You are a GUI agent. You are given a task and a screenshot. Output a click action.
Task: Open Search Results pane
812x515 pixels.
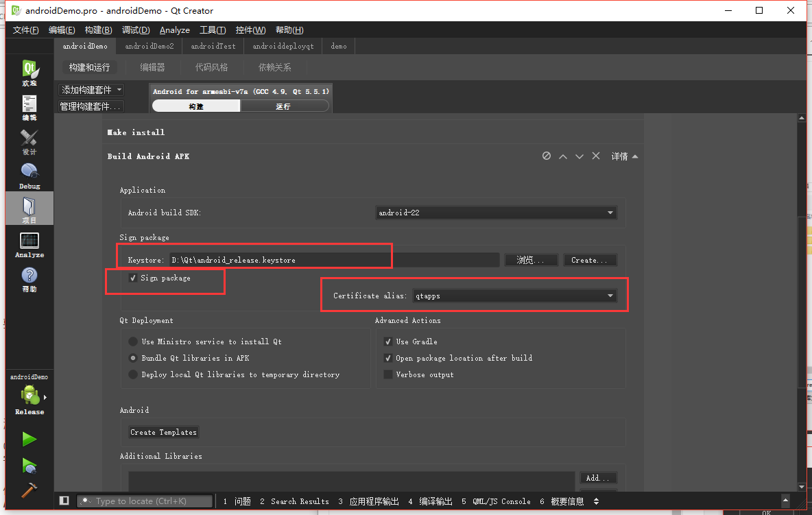point(294,501)
